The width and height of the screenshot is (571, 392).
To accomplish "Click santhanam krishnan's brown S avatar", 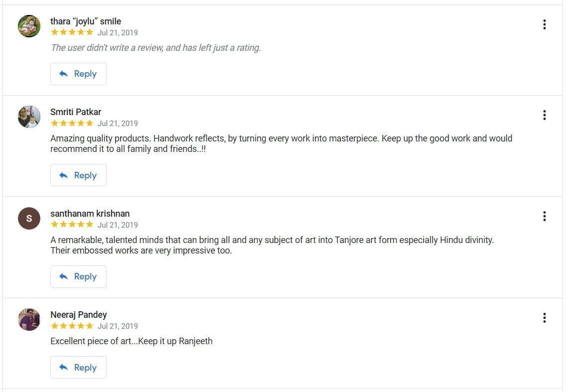I will [x=29, y=218].
